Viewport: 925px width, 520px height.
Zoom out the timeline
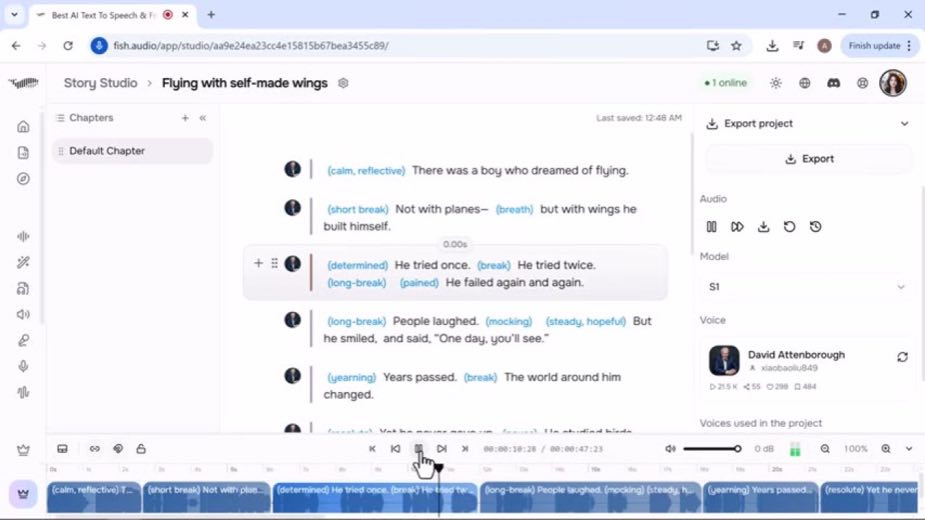(825, 449)
